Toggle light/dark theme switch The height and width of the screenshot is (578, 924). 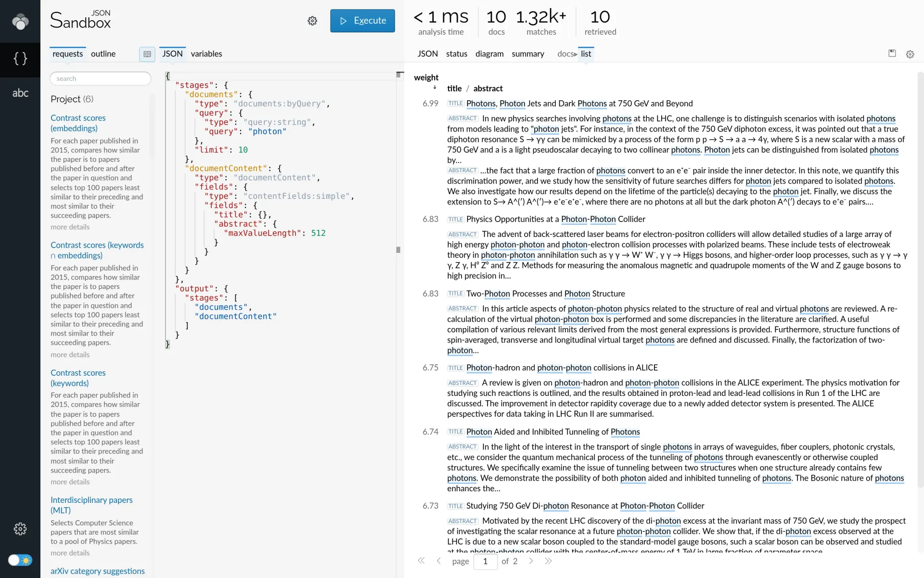click(20, 560)
